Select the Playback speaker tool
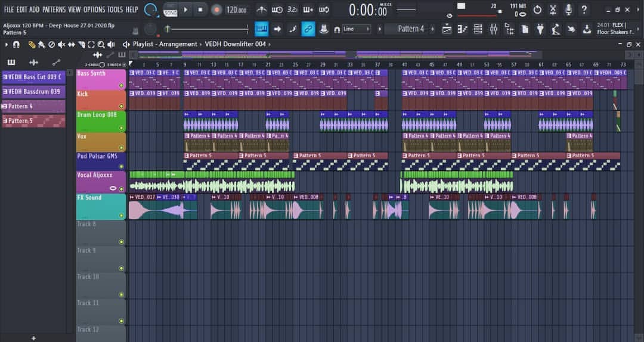644x342 pixels. (x=111, y=44)
